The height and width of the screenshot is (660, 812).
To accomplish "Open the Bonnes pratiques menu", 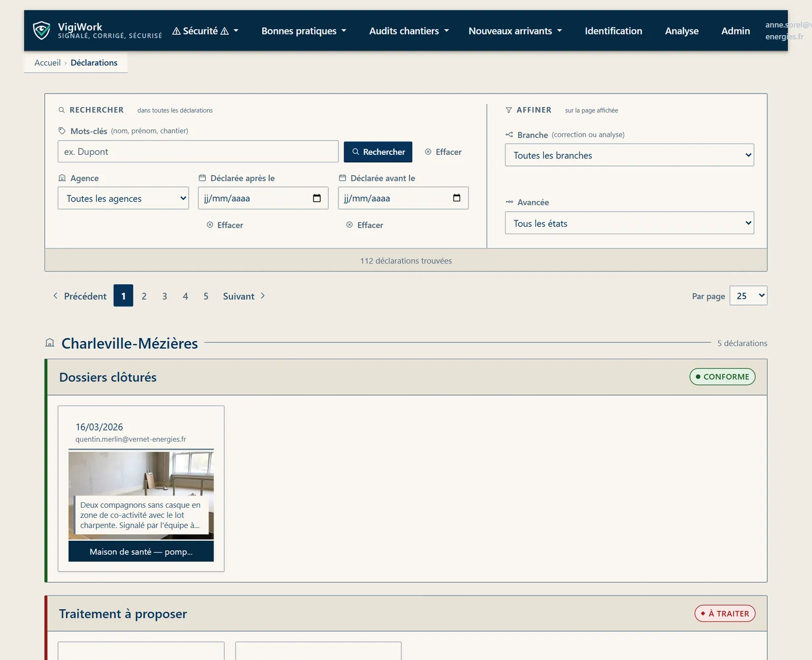I will (x=303, y=31).
